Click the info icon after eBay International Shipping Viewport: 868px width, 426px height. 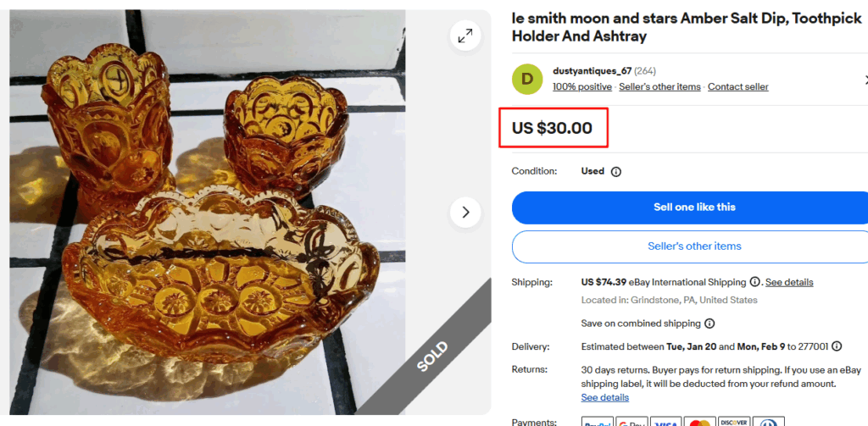click(x=754, y=282)
